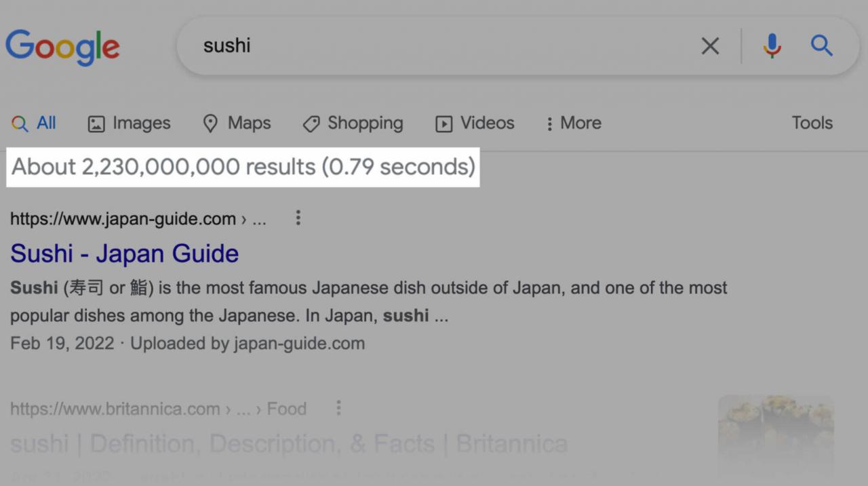This screenshot has width=868, height=486.
Task: Focus the search field containing sushi
Action: (441, 46)
